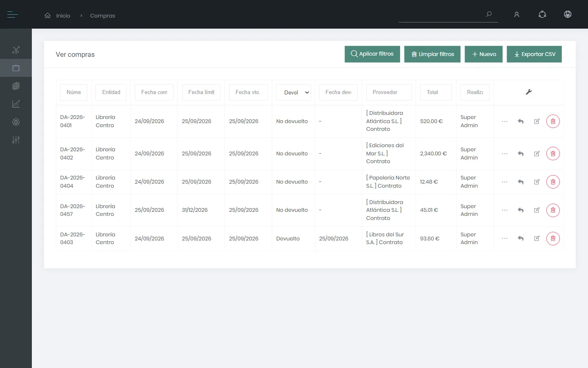Click the support headset icon
This screenshot has height=368, width=588.
click(x=542, y=15)
